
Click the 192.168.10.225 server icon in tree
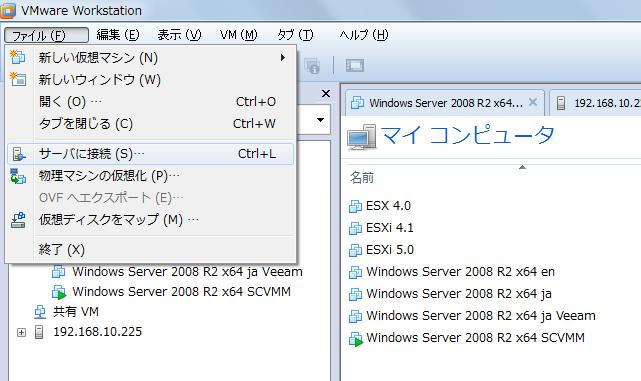39,332
